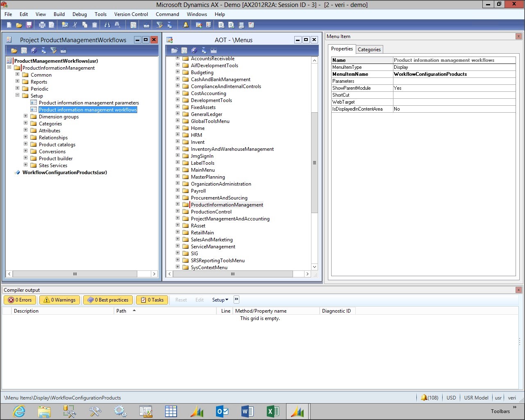Click the open folder icon in Project window toolbar
This screenshot has width=525, height=420.
14,51
